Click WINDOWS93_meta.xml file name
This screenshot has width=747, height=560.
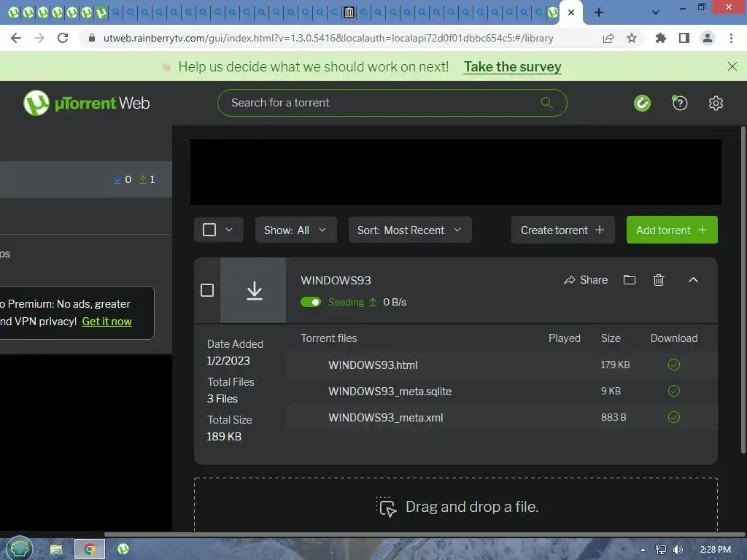pos(385,417)
